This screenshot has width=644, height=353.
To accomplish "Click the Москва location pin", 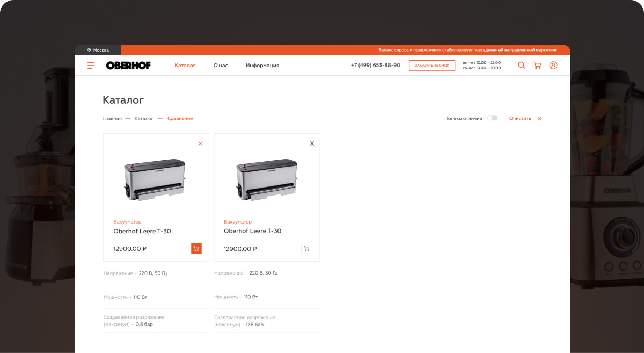I will point(89,50).
